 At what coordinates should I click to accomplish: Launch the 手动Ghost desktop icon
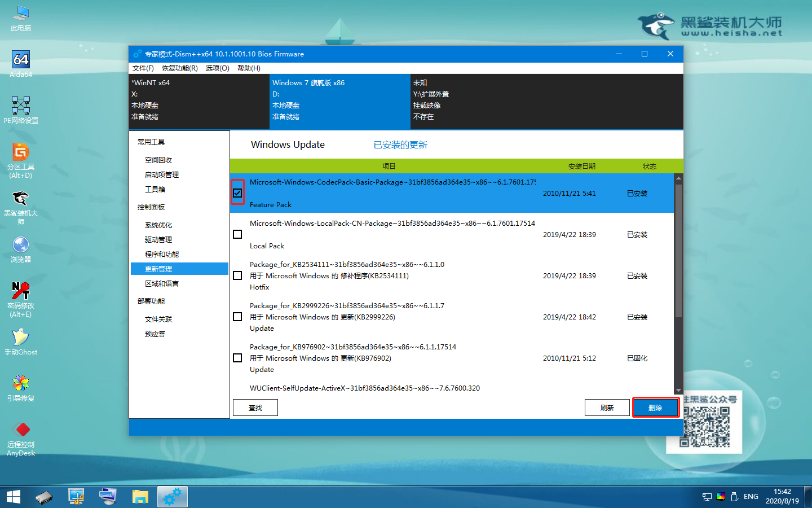21,341
